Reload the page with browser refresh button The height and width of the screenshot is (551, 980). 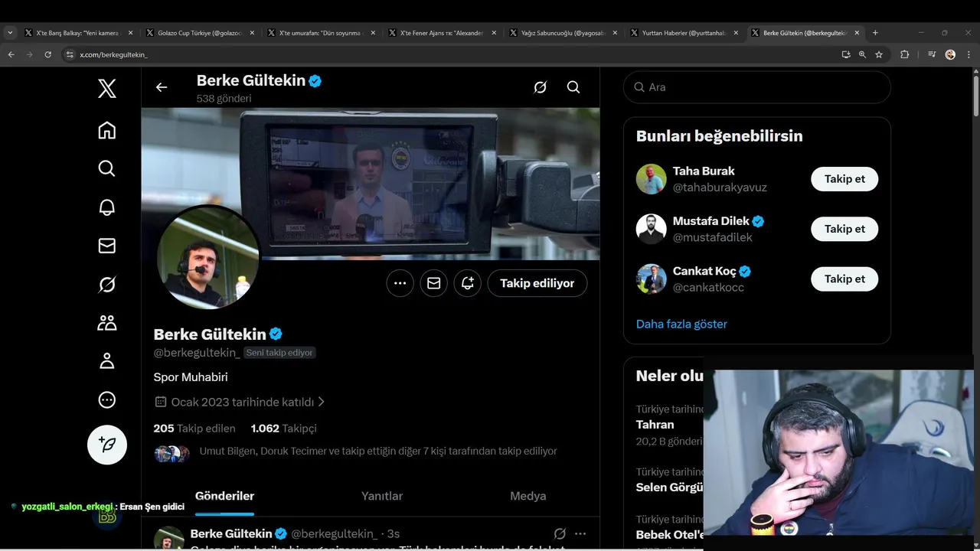tap(47, 54)
